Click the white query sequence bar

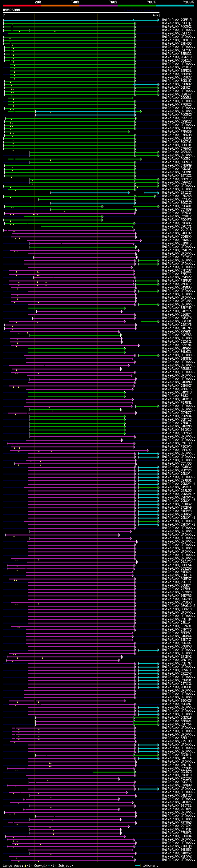point(81,12)
